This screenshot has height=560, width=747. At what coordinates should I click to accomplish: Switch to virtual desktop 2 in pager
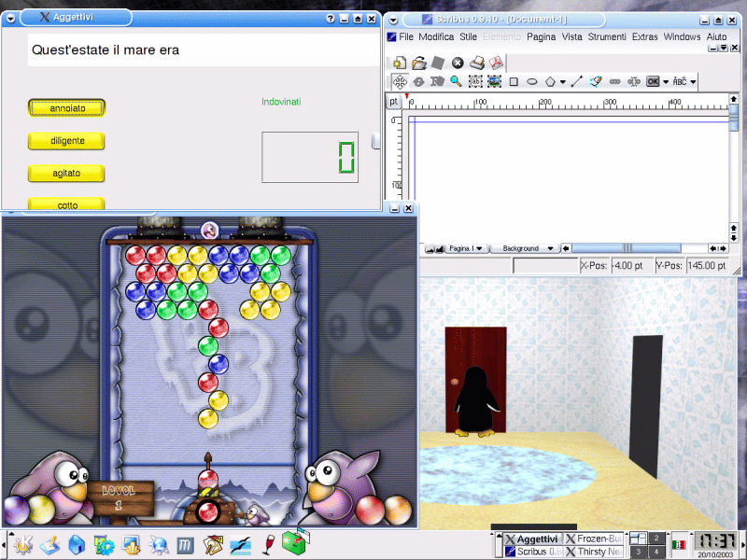coord(656,539)
